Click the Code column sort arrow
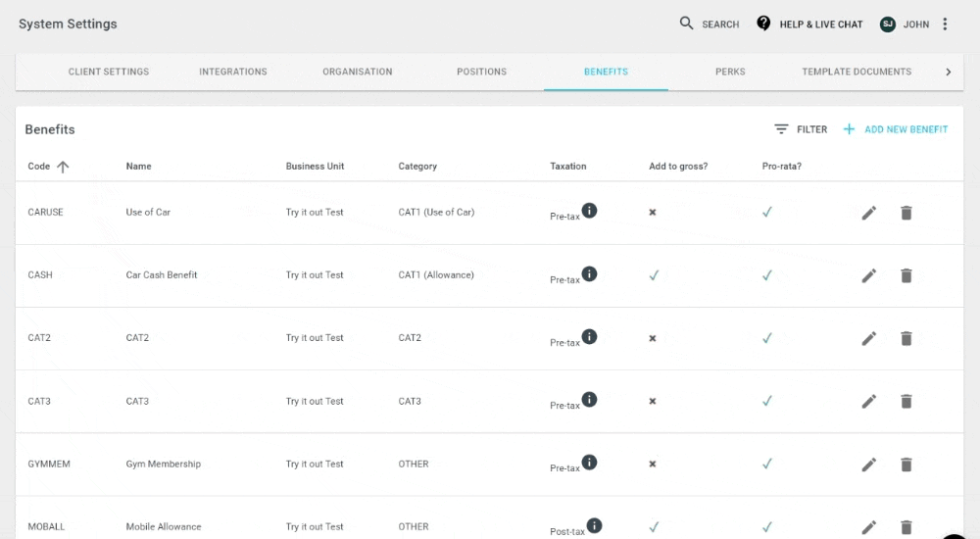Image resolution: width=980 pixels, height=539 pixels. 63,167
